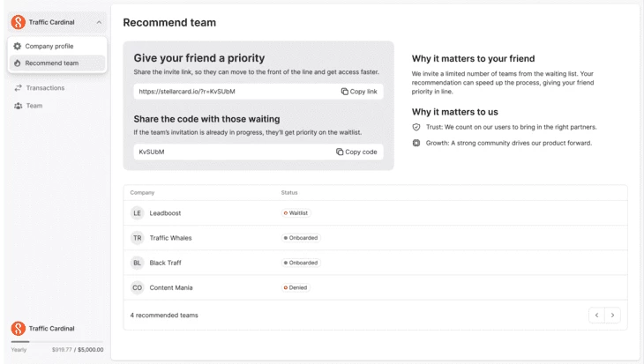This screenshot has height=364, width=644.
Task: Click Why it matters to your friend heading
Action: tap(473, 59)
